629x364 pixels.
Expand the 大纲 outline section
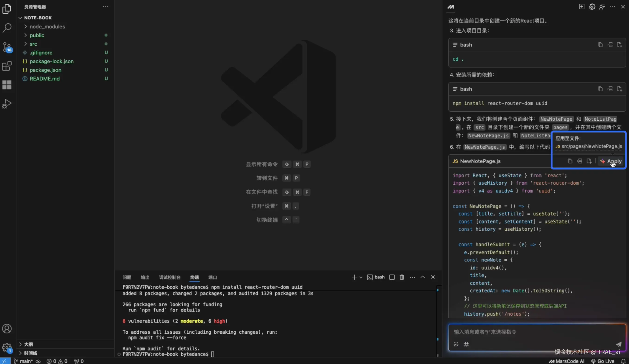28,344
